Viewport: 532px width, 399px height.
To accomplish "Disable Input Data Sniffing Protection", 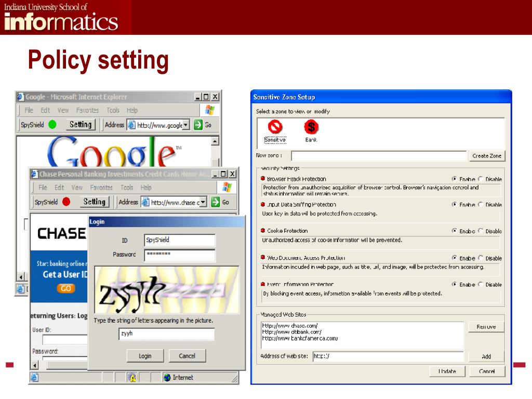I will tap(481, 204).
